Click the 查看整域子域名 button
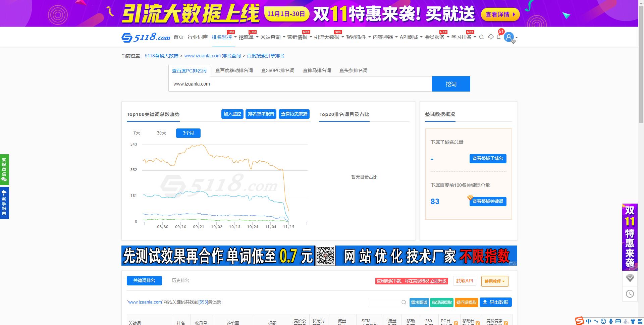644x325 pixels. pyautogui.click(x=488, y=159)
